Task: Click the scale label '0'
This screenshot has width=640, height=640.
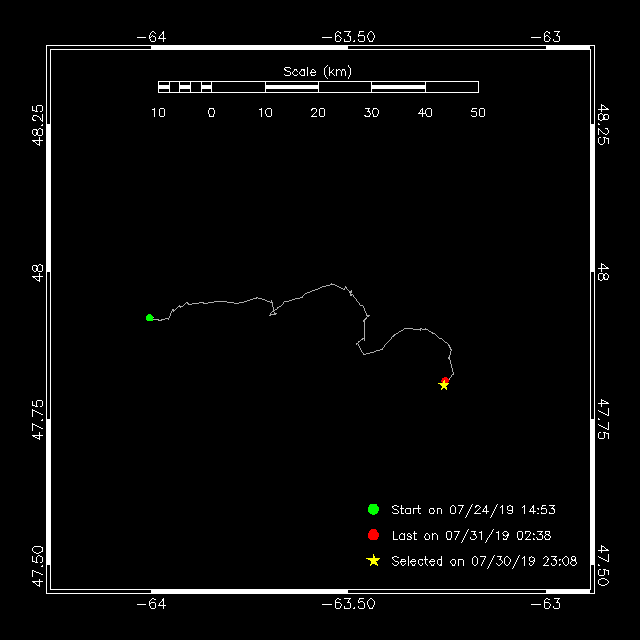Action: (x=211, y=113)
